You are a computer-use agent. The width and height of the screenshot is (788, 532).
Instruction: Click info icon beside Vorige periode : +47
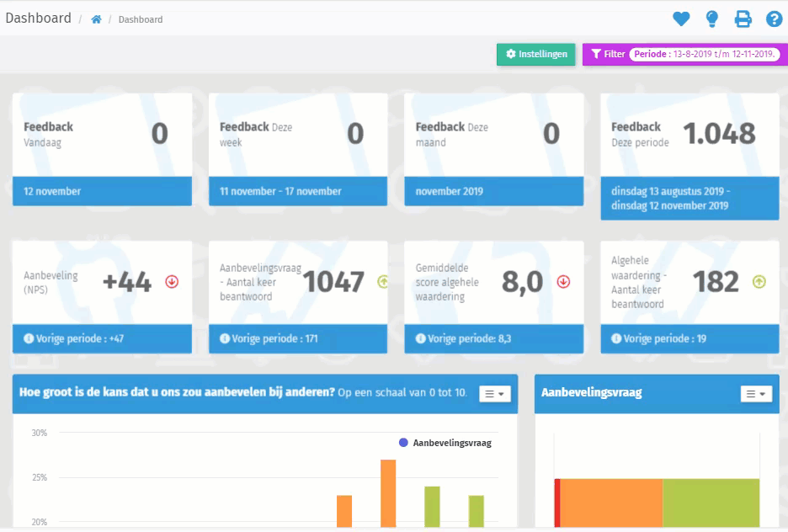tap(29, 338)
